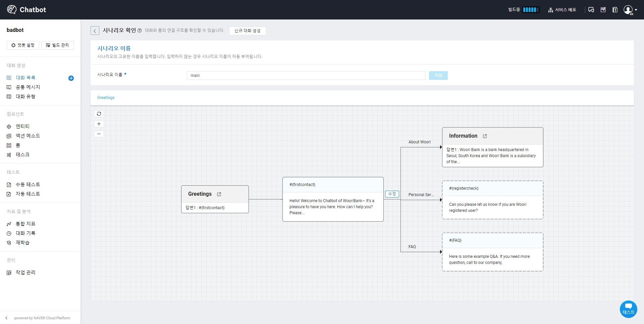
Task: Open 작업 관리 in sidebar
Action: [x=25, y=272]
